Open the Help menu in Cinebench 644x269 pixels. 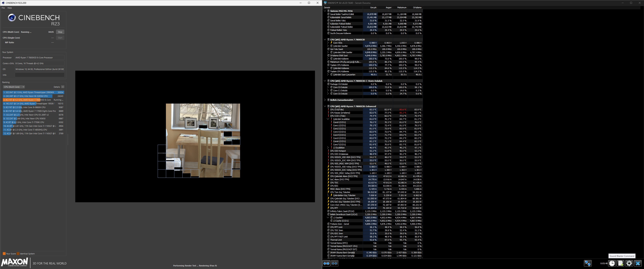(10, 8)
